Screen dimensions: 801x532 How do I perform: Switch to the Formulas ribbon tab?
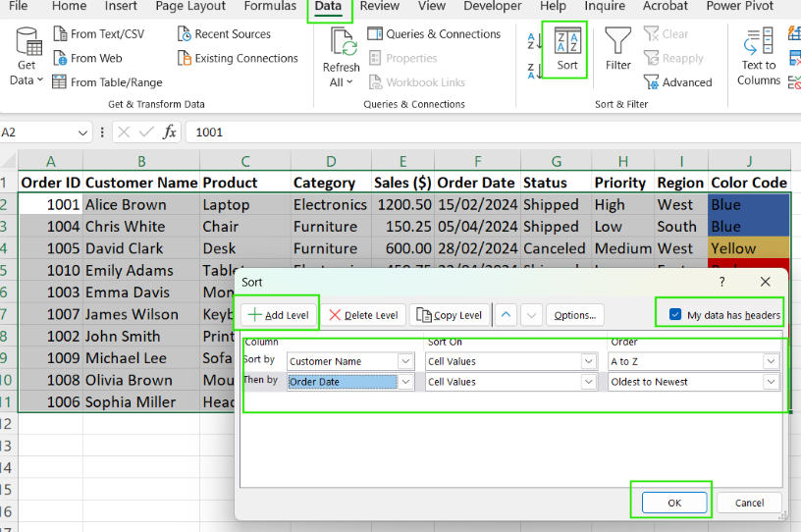(x=270, y=7)
